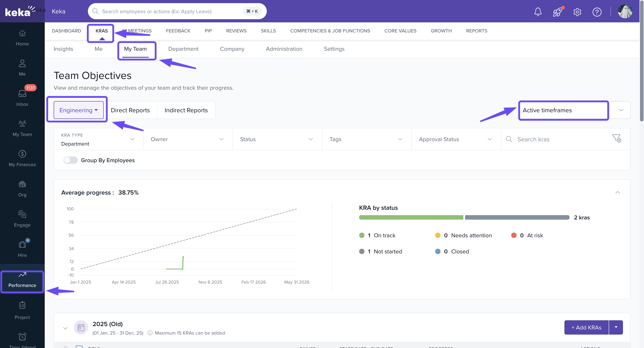Click the + Add KRAs button
Viewport: 644px width, 348px height.
[586, 327]
